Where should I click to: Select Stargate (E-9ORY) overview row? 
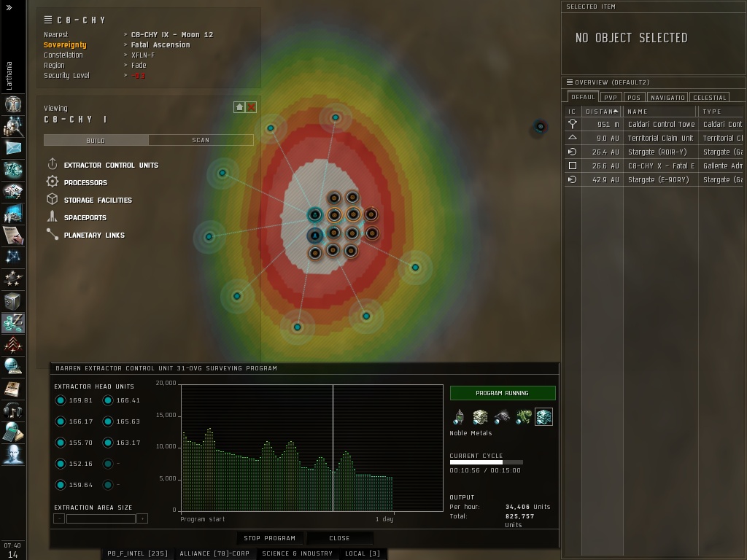(654, 179)
